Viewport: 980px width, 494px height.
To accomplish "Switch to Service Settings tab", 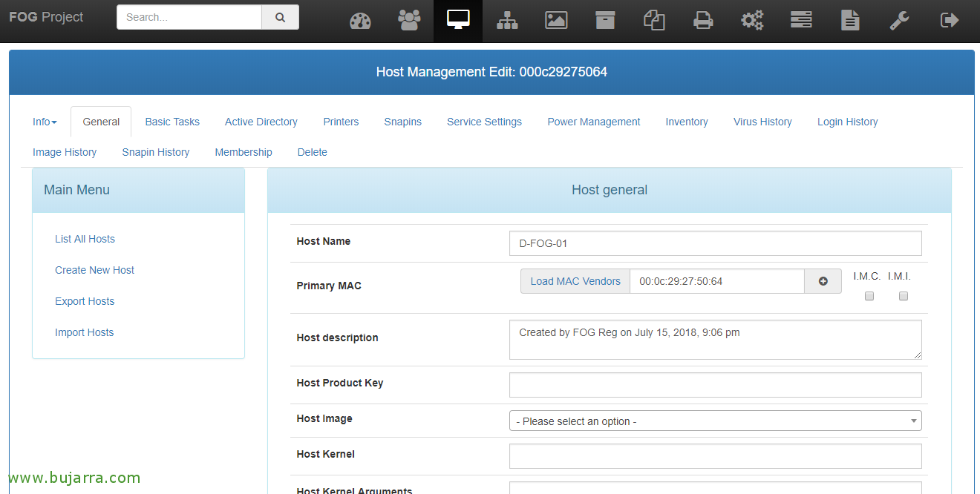I will click(x=484, y=122).
